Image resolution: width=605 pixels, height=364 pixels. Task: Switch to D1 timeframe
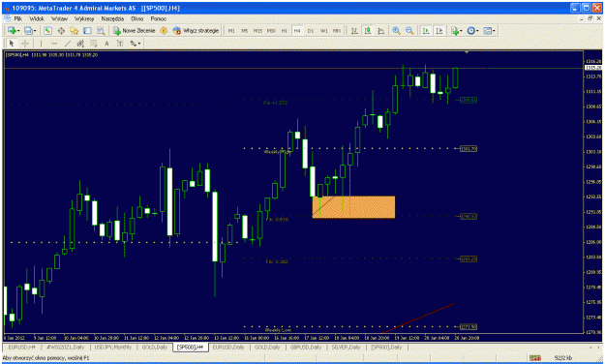tap(311, 31)
